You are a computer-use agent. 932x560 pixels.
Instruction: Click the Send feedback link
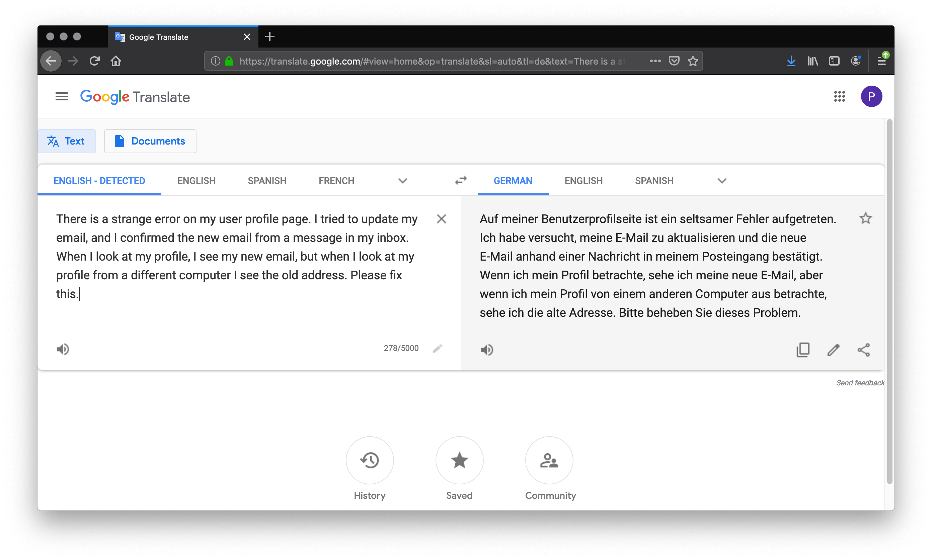[x=860, y=383]
